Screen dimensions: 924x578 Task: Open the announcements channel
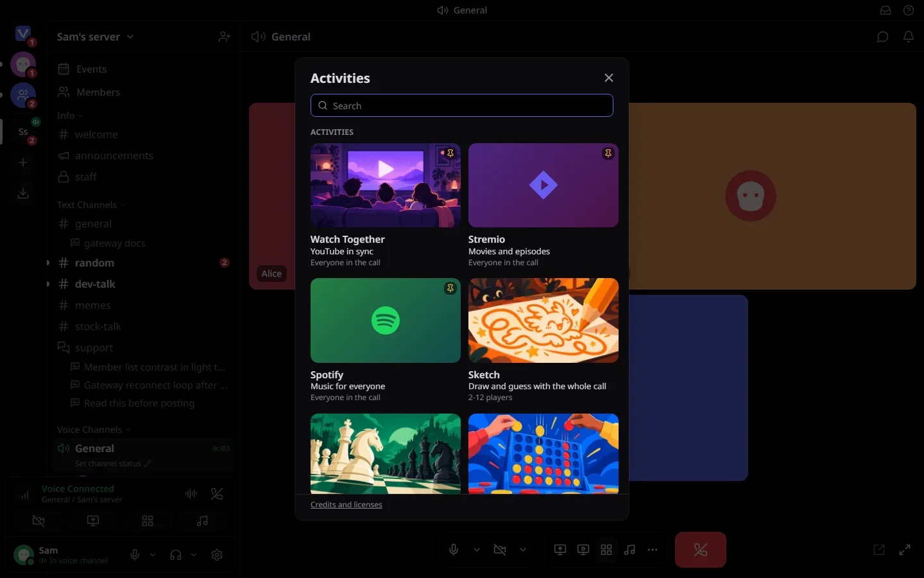click(x=142, y=155)
